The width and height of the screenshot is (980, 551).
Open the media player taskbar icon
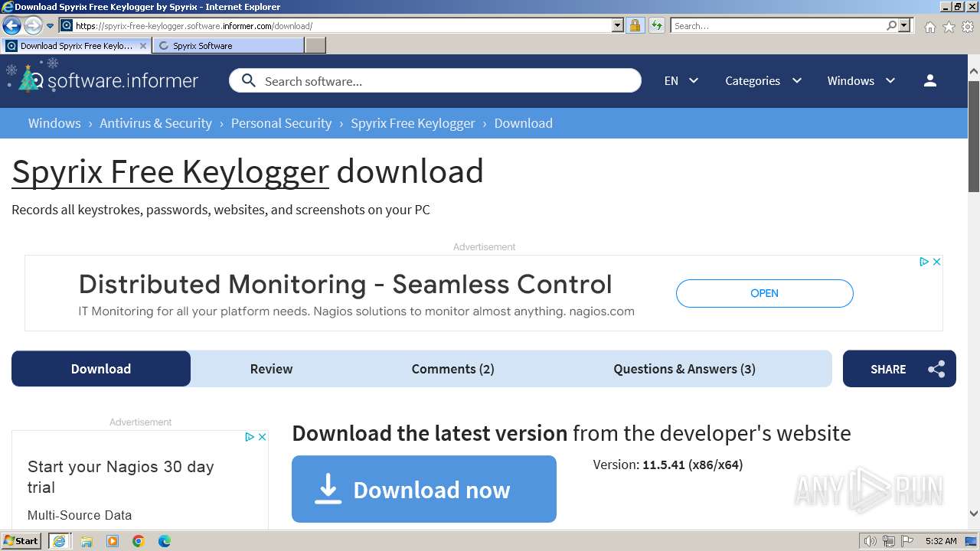(x=113, y=541)
